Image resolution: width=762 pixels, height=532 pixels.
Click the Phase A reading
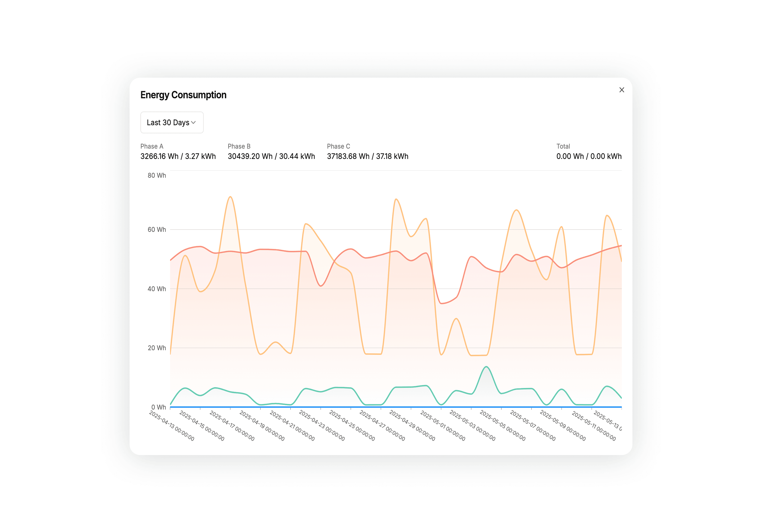point(178,156)
